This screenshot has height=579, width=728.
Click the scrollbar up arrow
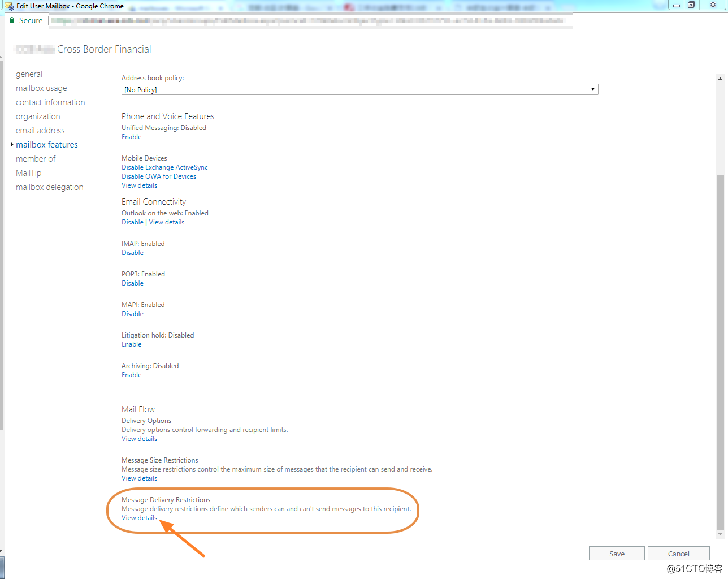coord(720,79)
